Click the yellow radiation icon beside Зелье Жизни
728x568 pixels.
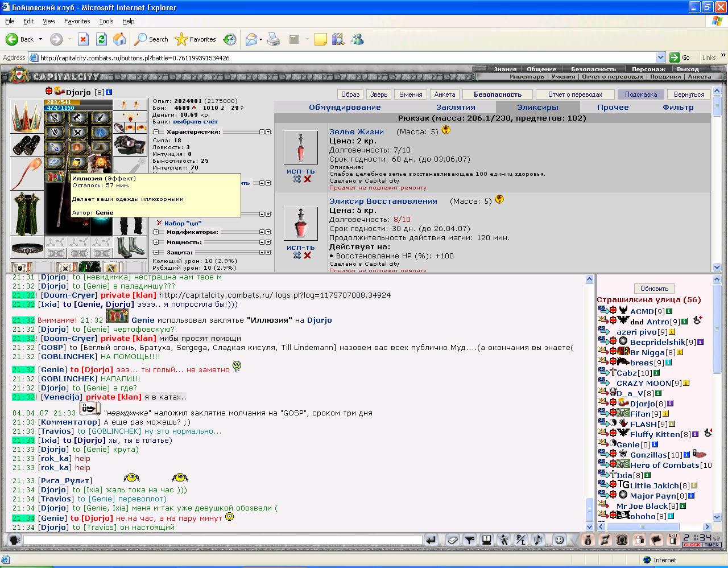446,130
